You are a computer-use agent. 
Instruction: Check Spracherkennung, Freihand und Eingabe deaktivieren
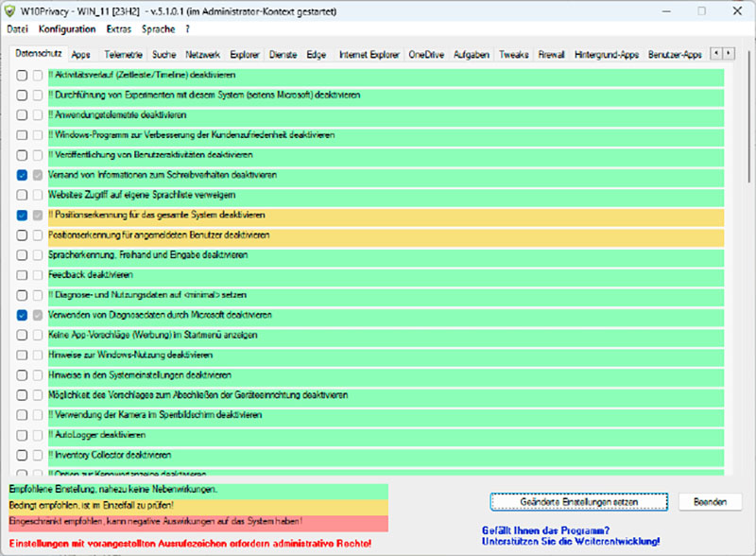[x=22, y=255]
